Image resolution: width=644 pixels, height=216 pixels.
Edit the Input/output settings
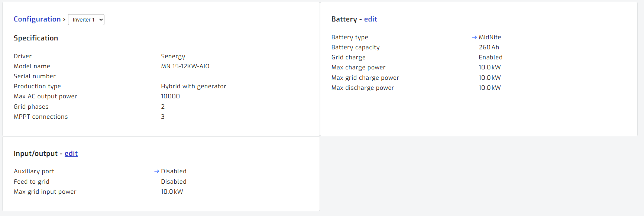(x=71, y=153)
